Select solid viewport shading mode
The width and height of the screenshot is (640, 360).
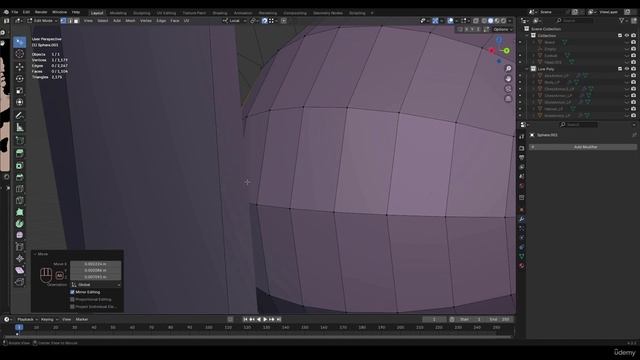(x=491, y=20)
